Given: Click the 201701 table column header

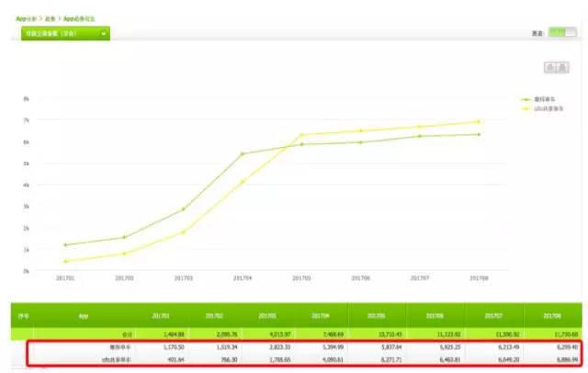Looking at the screenshot, I should tap(161, 316).
